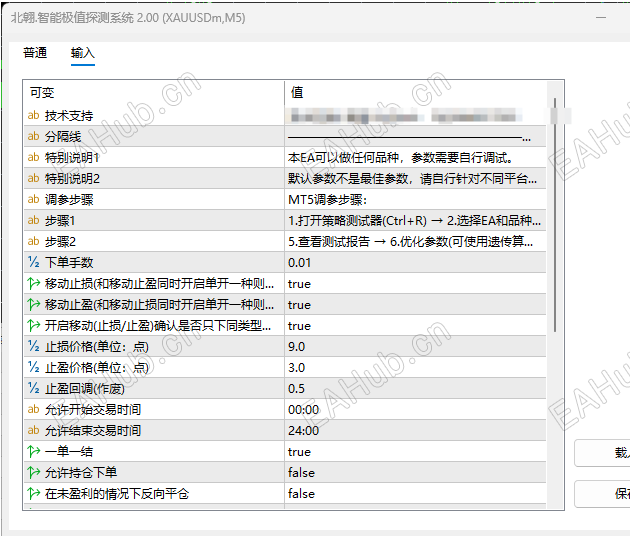Click the ½ icon beside 下单手数

click(33, 262)
